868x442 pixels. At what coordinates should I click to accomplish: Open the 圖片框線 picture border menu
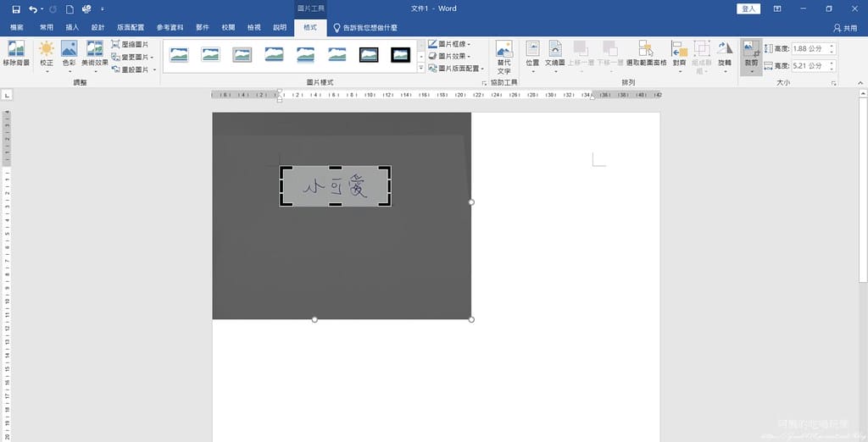[x=449, y=44]
